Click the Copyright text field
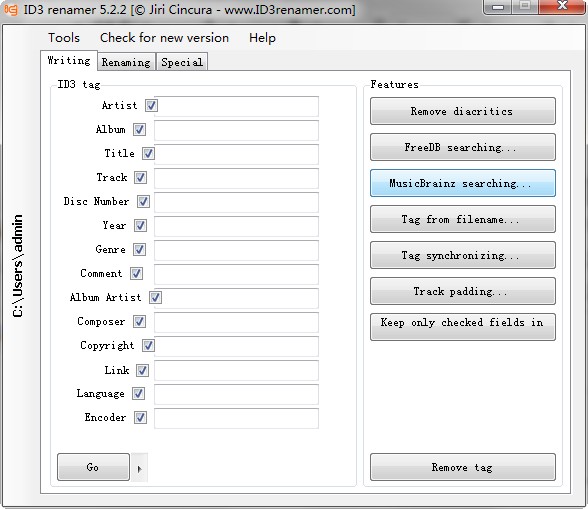 [237, 346]
